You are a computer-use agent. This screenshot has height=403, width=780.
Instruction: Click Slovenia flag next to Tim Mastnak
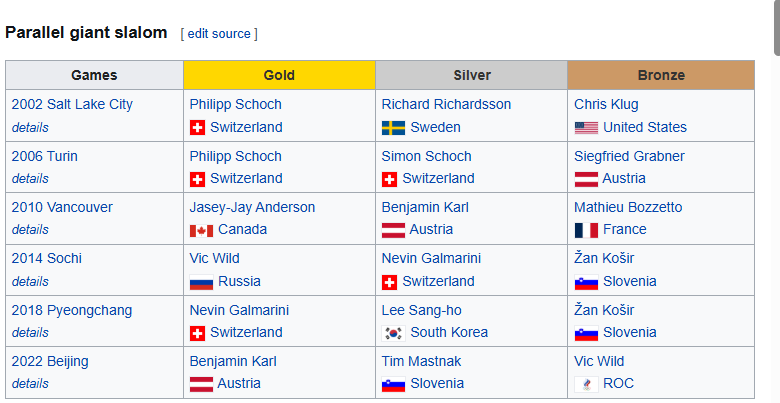pyautogui.click(x=393, y=384)
